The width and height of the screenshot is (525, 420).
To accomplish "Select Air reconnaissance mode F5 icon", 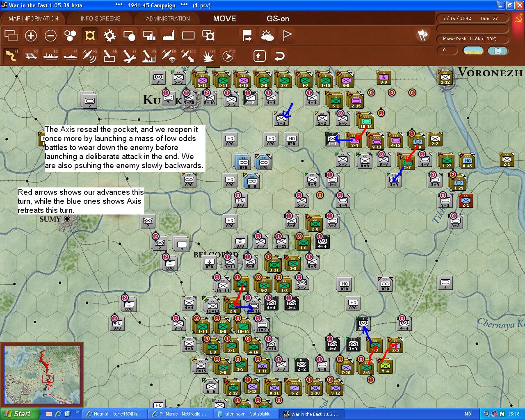I will pyautogui.click(x=90, y=55).
